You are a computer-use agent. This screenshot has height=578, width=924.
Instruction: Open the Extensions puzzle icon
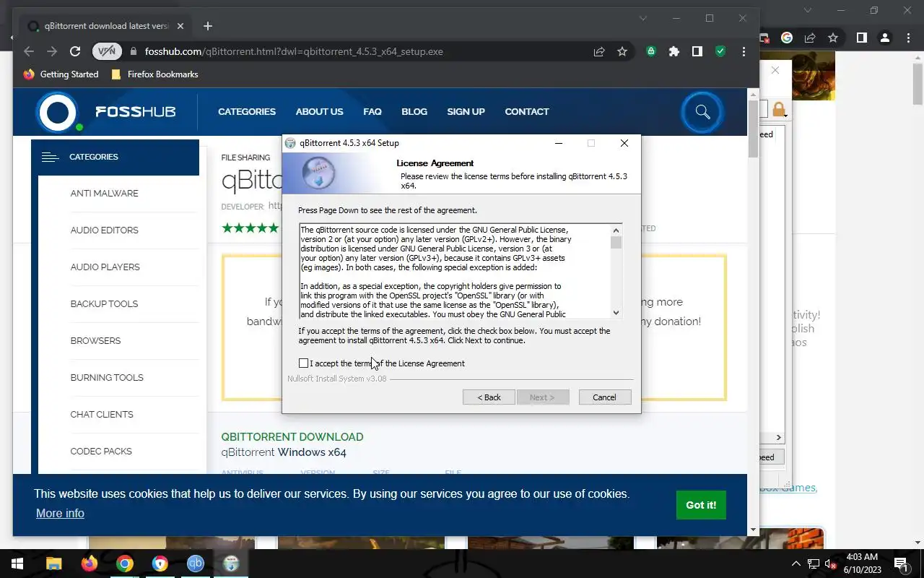pos(674,51)
